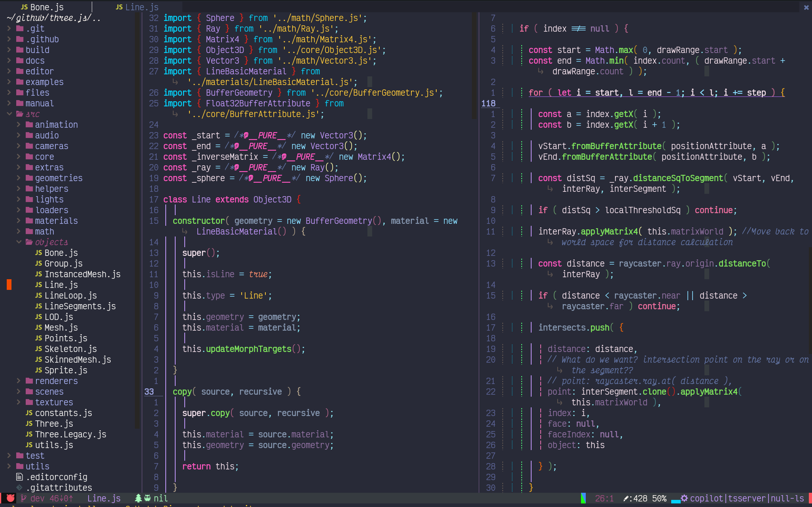The width and height of the screenshot is (812, 507).
Task: Open Three.Legacy.js in the file tree
Action: click(70, 434)
